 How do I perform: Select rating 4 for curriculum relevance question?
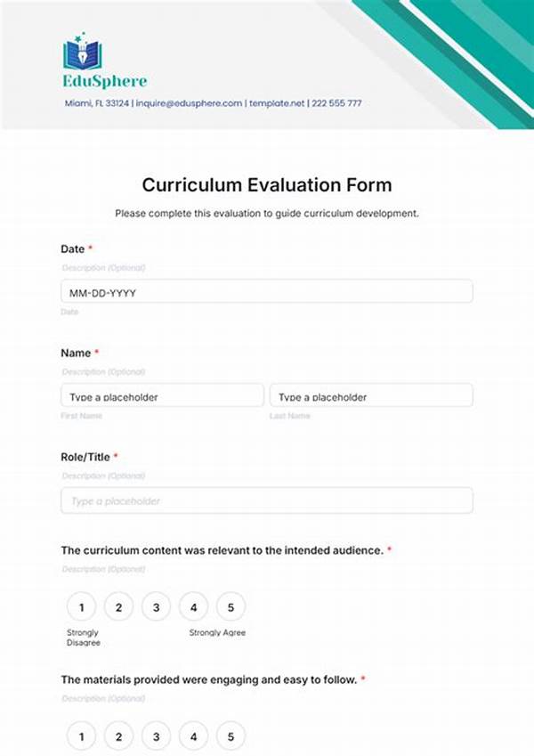coord(193,607)
